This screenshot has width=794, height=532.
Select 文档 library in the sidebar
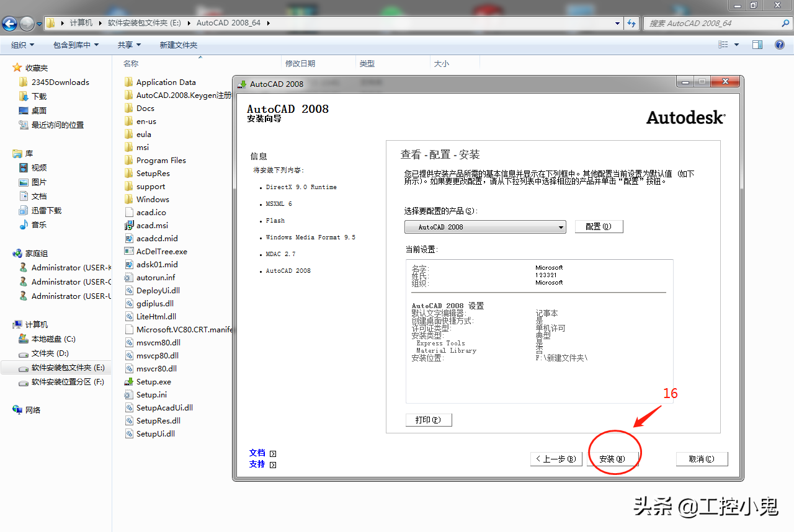pos(39,196)
